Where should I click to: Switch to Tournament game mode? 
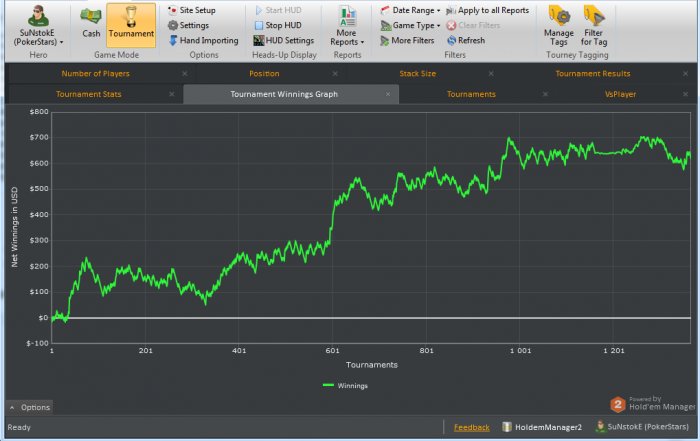[131, 23]
